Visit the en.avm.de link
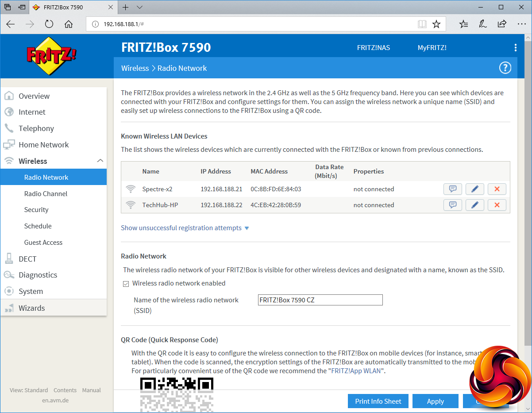Screen dimensions: 532x413 (x=55, y=400)
